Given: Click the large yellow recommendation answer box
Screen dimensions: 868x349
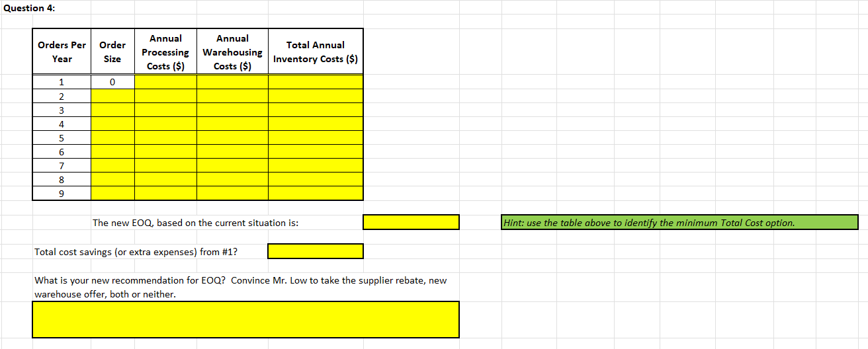Looking at the screenshot, I should pyautogui.click(x=245, y=319).
